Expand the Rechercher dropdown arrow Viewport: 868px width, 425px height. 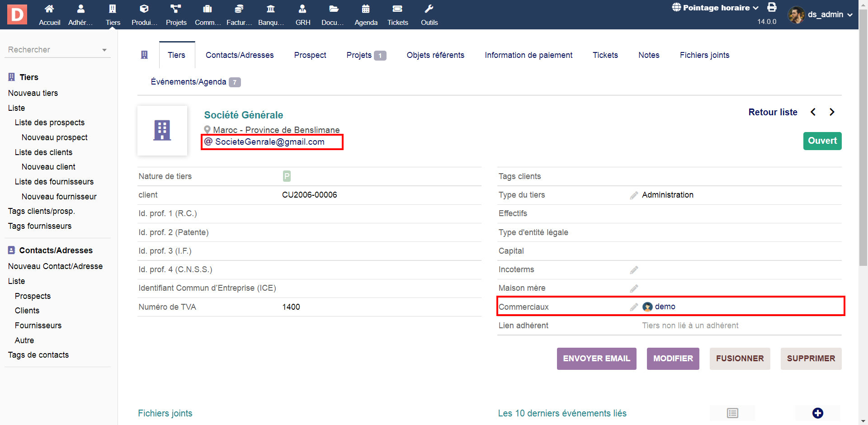click(x=104, y=50)
